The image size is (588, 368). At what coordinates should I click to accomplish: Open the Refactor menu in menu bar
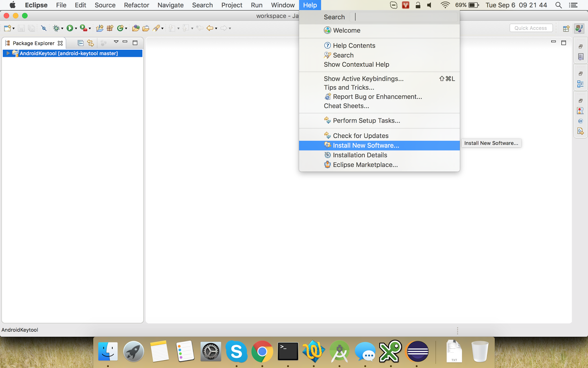click(x=136, y=5)
